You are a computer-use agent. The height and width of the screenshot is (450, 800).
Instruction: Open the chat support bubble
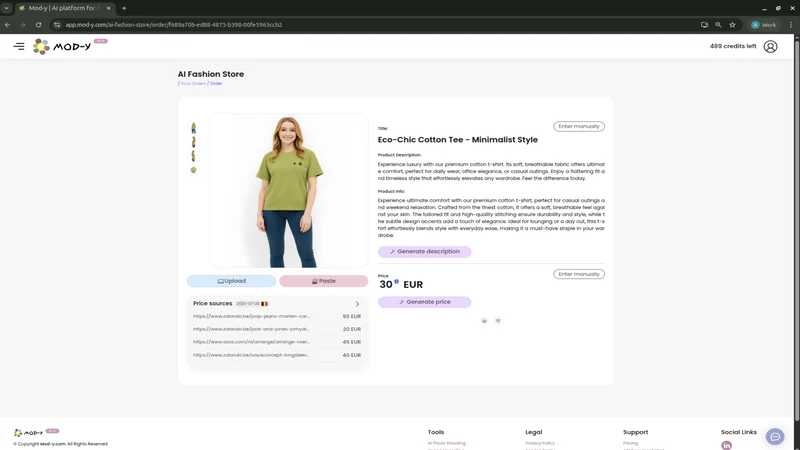click(774, 437)
